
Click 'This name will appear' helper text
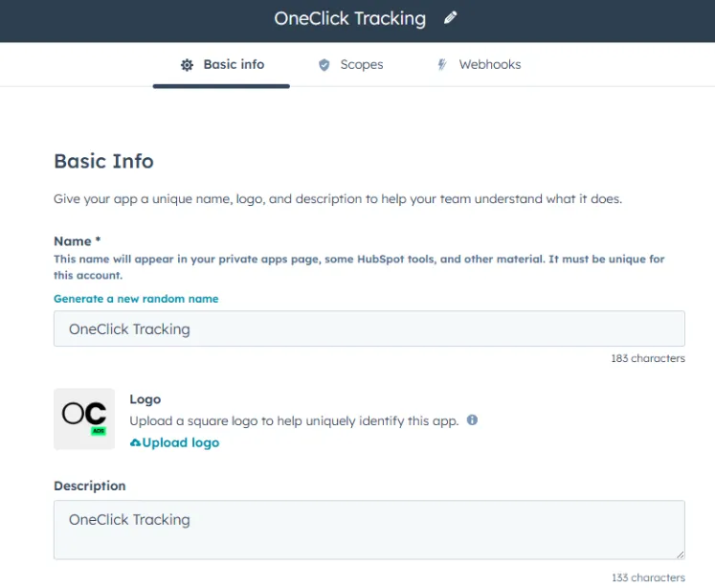(359, 267)
